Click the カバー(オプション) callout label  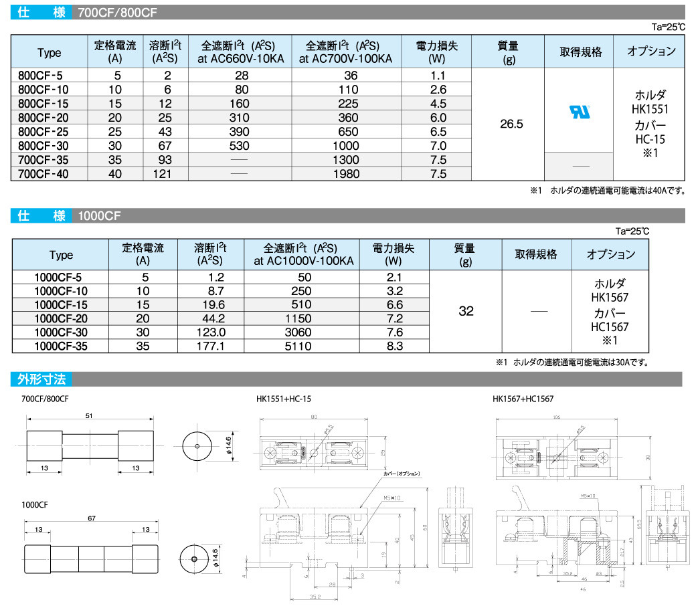coord(402,474)
